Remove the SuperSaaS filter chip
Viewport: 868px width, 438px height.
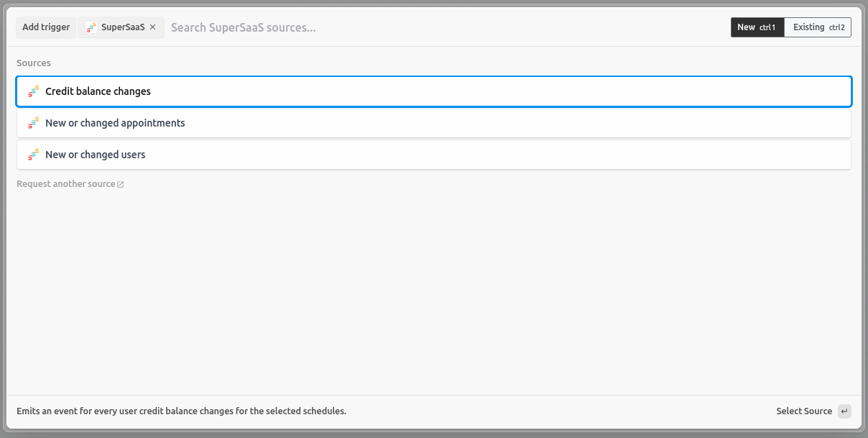pyautogui.click(x=152, y=27)
